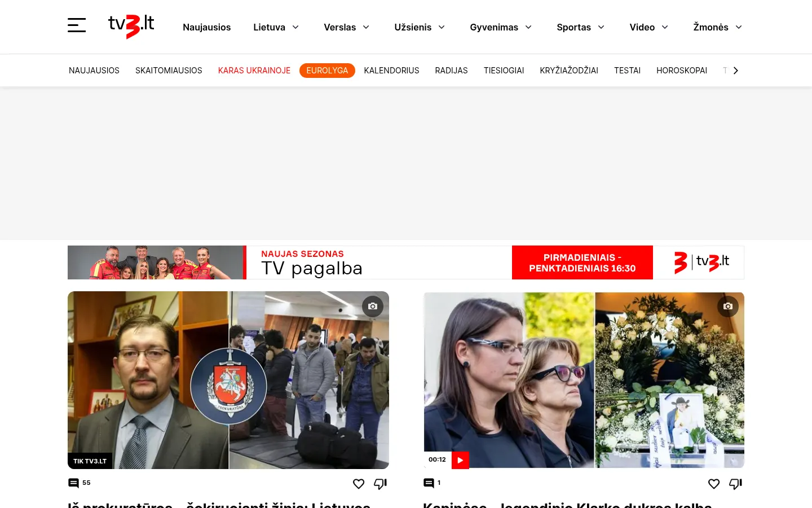Open KRYŽIAŽODŽIAI crosswords link
Viewport: 812px width, 508px height.
(x=569, y=71)
